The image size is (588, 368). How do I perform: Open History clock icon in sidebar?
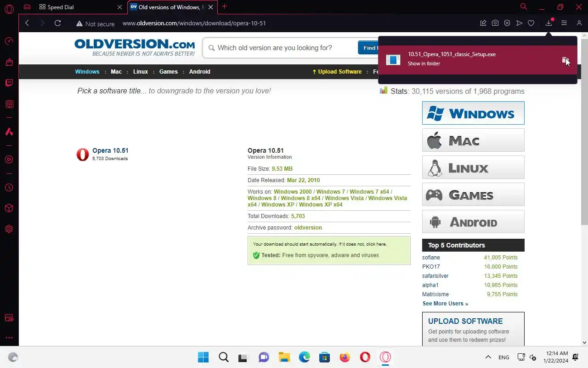[x=9, y=188]
